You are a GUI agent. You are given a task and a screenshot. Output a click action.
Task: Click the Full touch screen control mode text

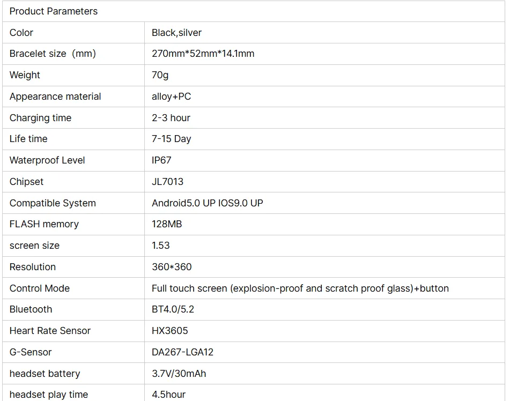(300, 288)
